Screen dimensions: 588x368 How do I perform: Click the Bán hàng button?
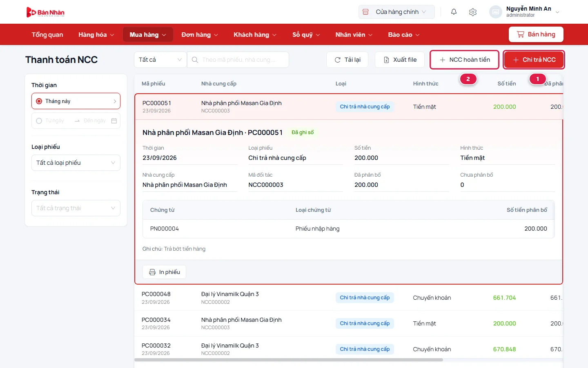click(536, 34)
